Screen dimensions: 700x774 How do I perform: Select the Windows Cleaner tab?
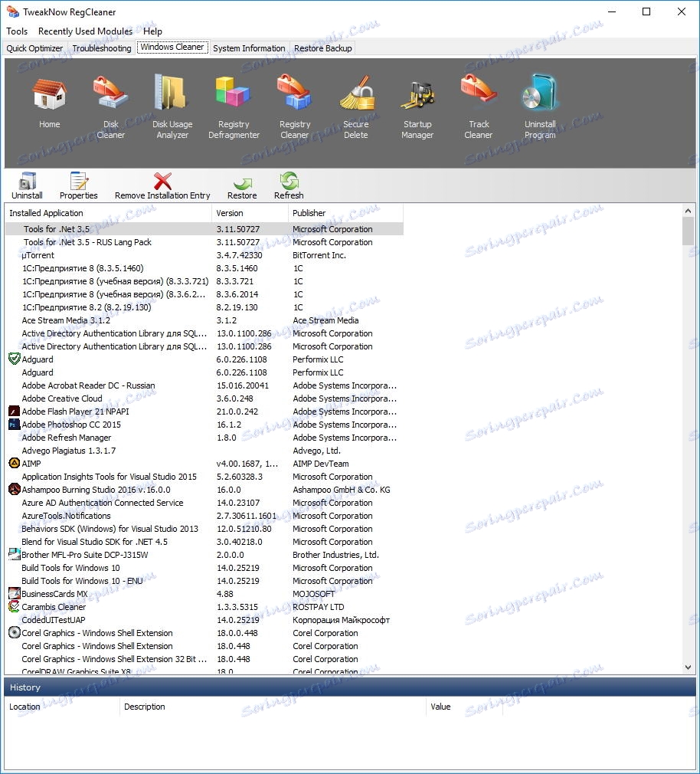coord(172,47)
